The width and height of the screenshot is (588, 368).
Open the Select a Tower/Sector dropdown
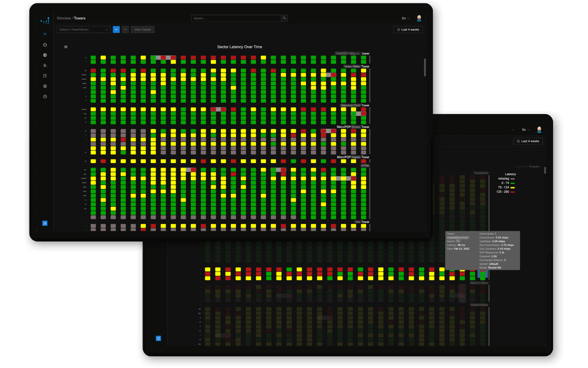tap(83, 29)
